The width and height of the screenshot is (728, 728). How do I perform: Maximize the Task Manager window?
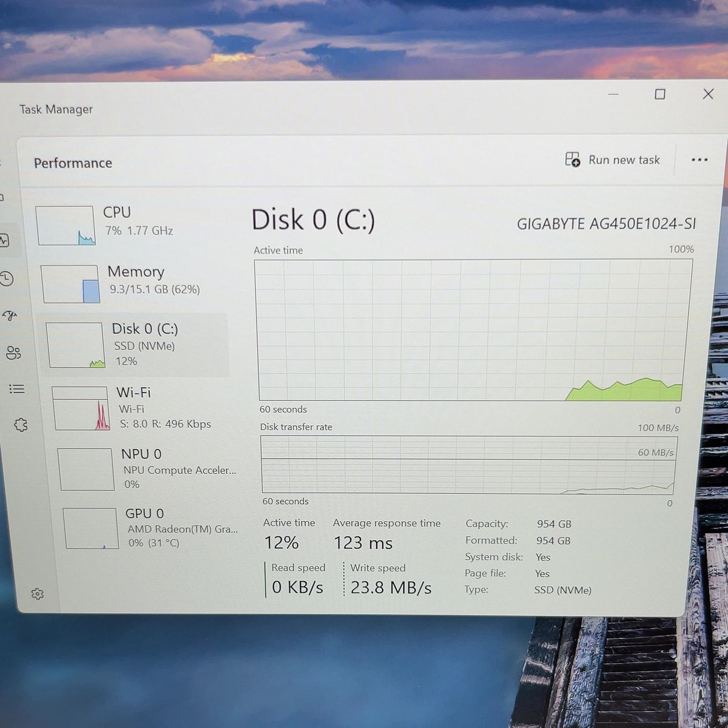tap(660, 94)
